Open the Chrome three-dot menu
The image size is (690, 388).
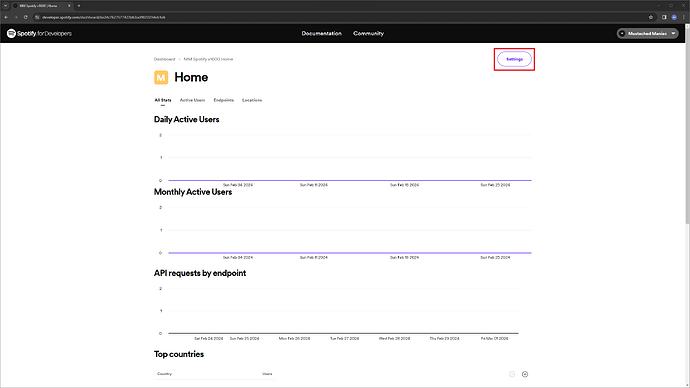[x=683, y=17]
